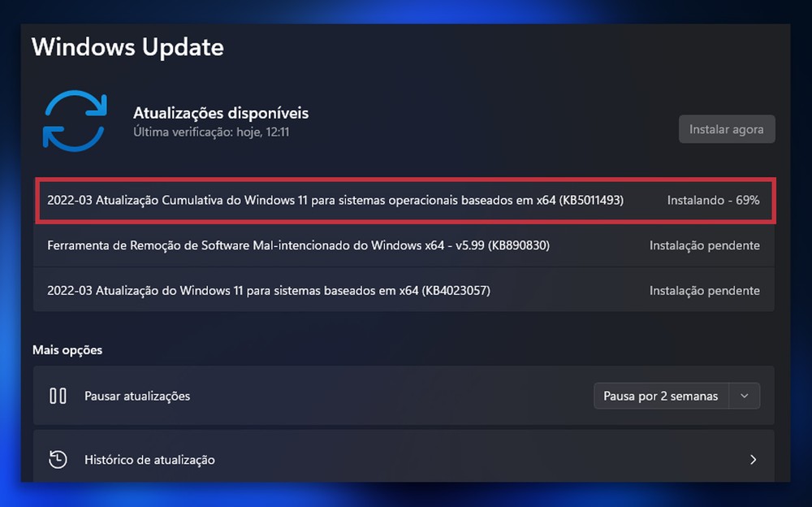
Task: Click Instalação pendente status for KB890830
Action: tap(704, 245)
